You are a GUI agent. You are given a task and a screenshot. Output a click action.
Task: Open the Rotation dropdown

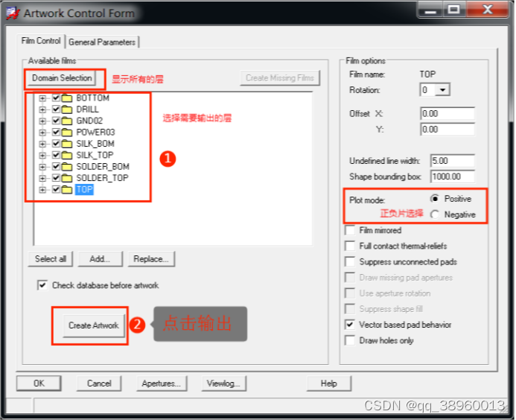pyautogui.click(x=442, y=90)
